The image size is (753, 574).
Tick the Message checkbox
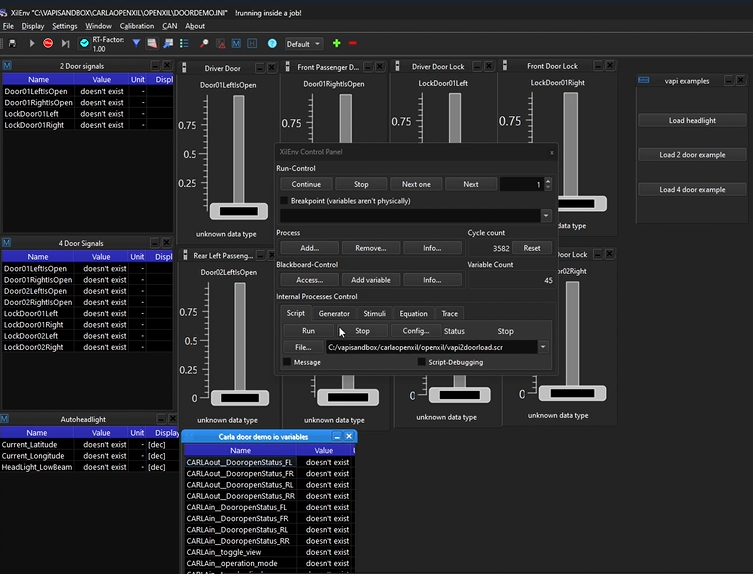click(287, 362)
